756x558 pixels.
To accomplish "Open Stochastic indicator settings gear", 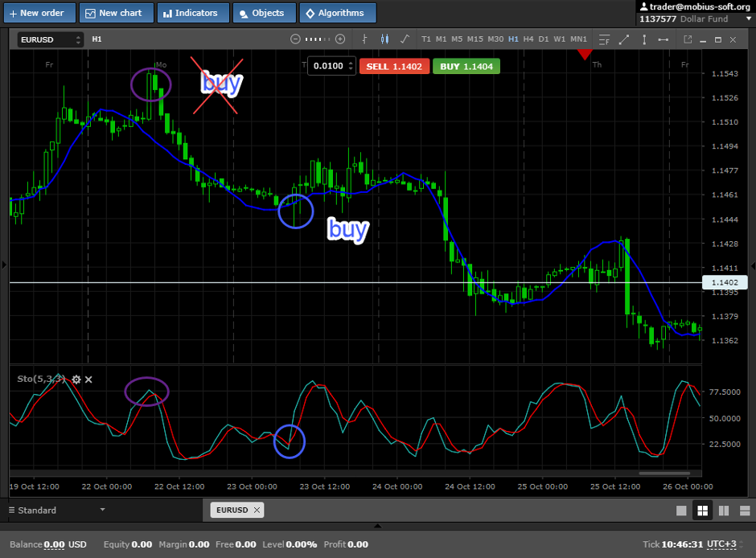I will point(76,380).
